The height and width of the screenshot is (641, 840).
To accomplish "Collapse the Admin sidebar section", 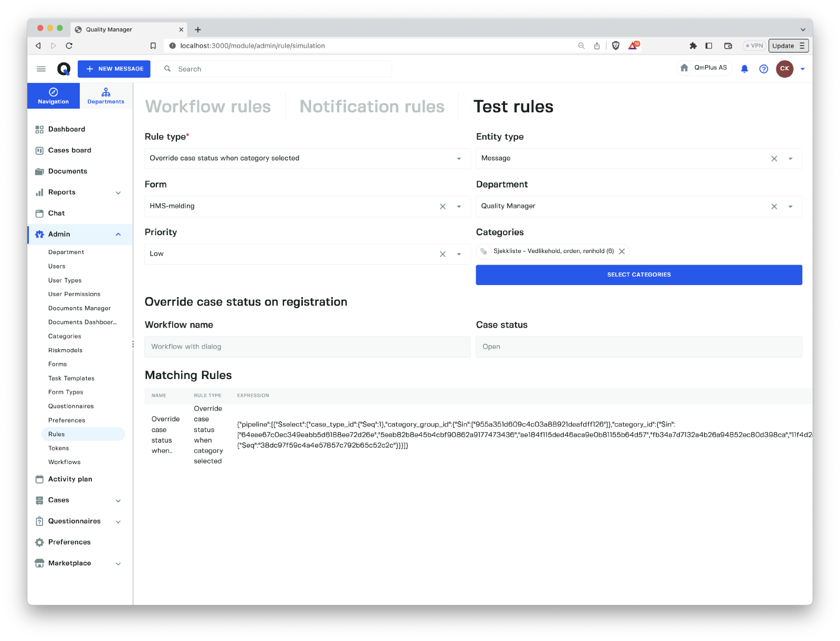I will click(x=118, y=234).
